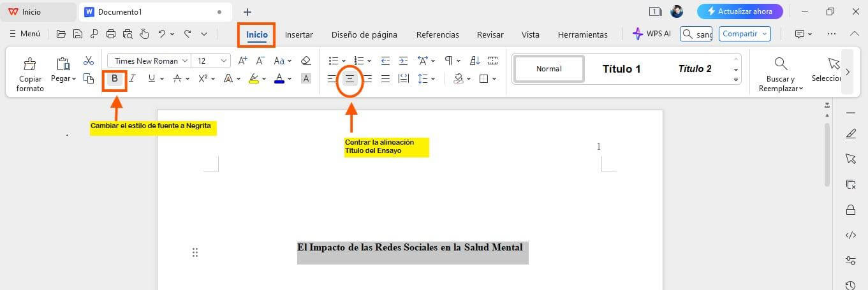Apply the Título 1 style

click(x=622, y=69)
